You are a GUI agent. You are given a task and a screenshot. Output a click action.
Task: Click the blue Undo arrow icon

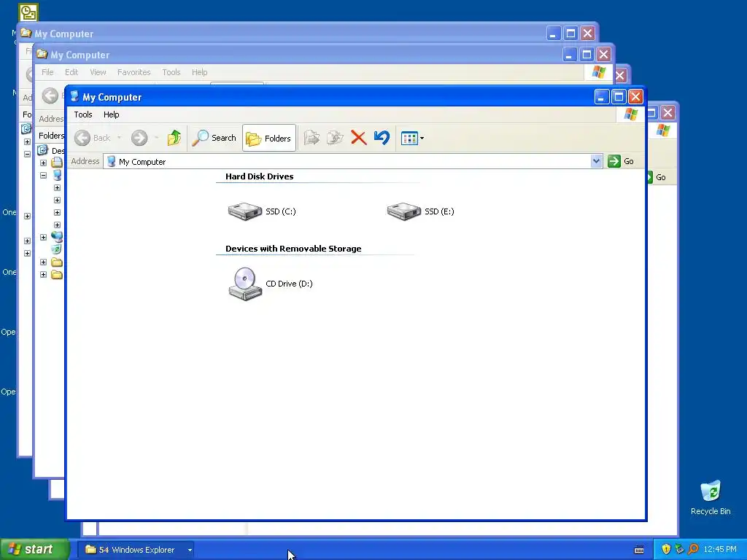click(x=382, y=138)
